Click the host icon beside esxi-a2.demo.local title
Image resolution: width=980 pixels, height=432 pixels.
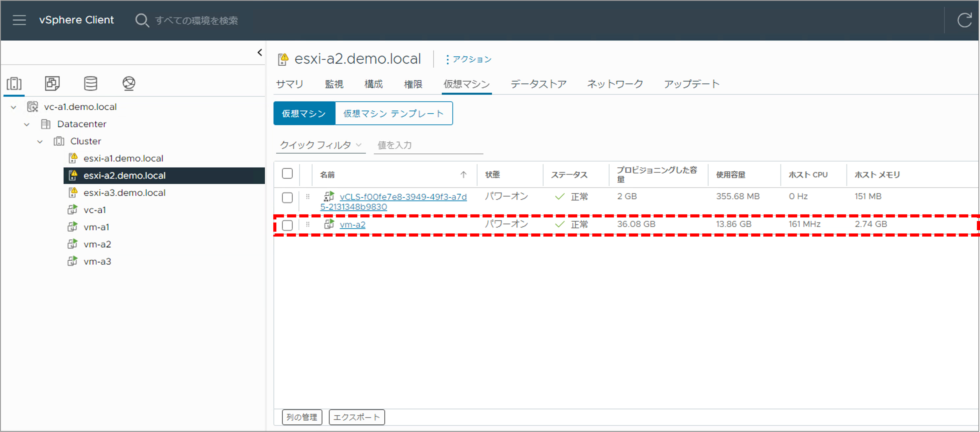(x=283, y=59)
